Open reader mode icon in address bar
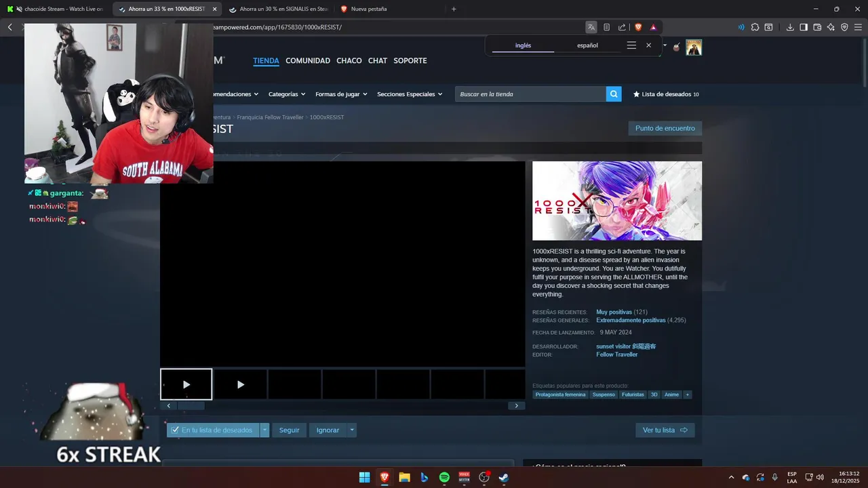 (607, 27)
